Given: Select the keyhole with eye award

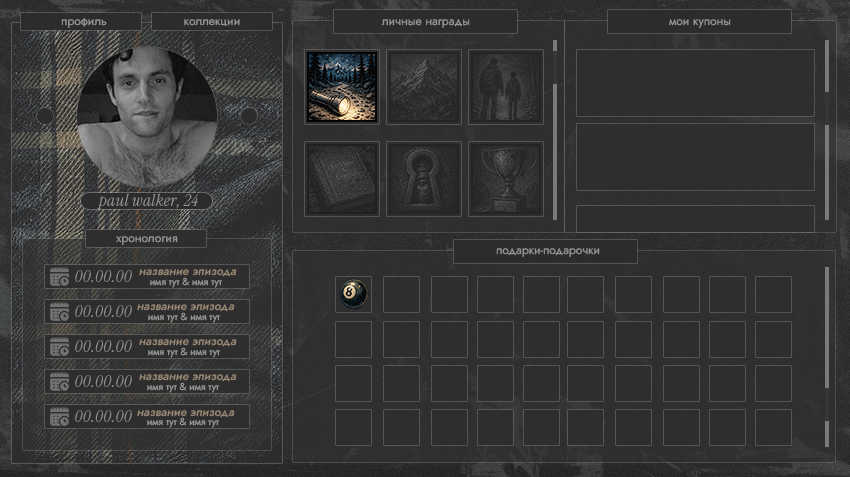Looking at the screenshot, I should pyautogui.click(x=424, y=179).
